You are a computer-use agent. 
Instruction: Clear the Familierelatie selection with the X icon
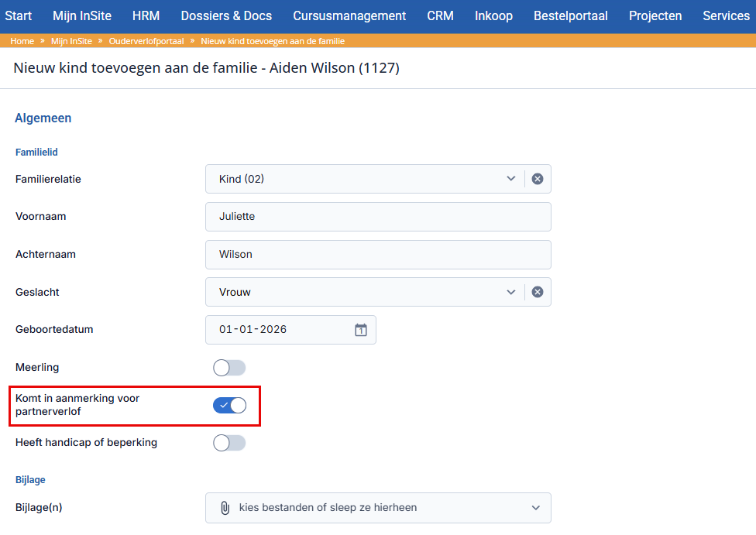click(537, 179)
